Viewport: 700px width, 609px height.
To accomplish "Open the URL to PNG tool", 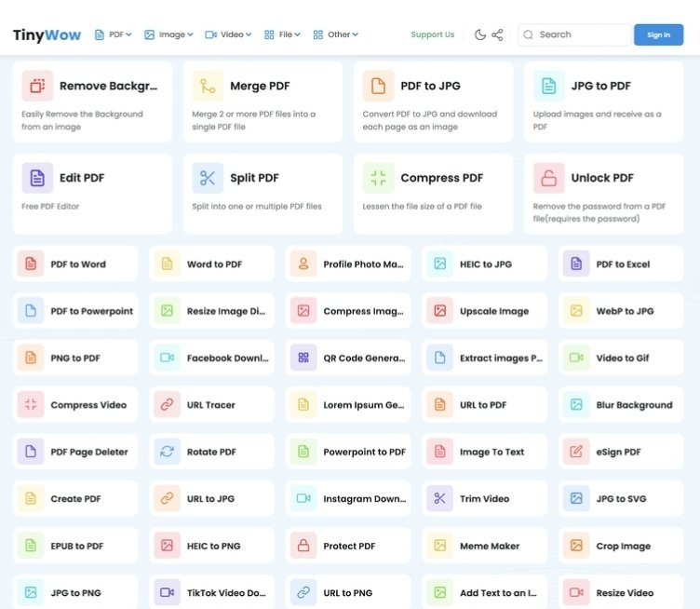I will click(348, 592).
